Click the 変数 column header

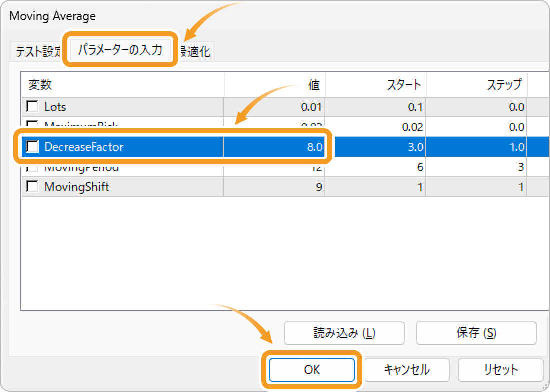click(123, 84)
